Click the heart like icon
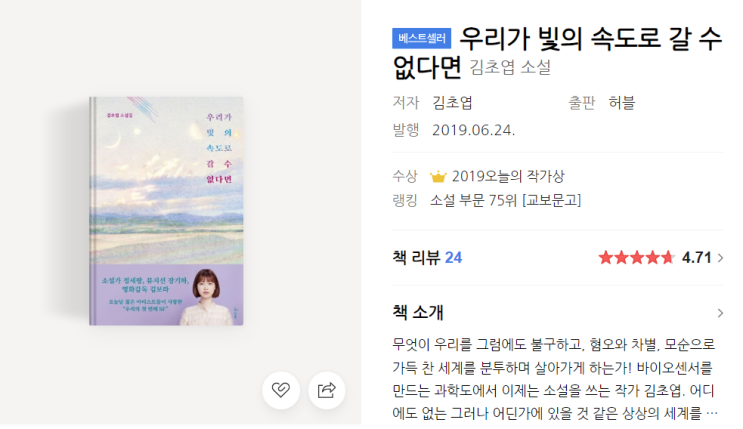The height and width of the screenshot is (429, 743). tap(281, 390)
